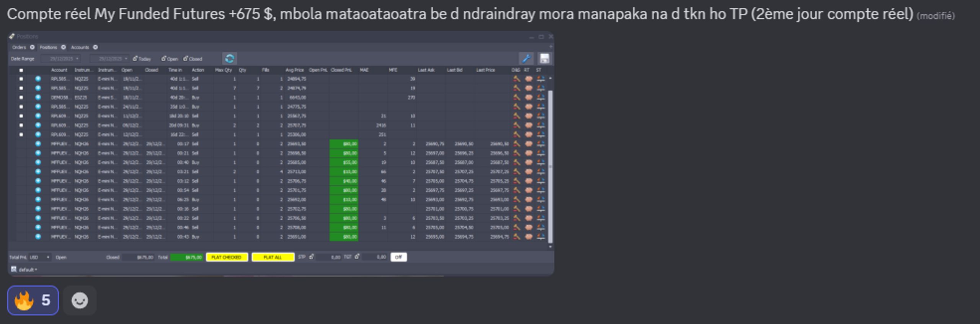Add a reaction with the smiley button

[80, 300]
